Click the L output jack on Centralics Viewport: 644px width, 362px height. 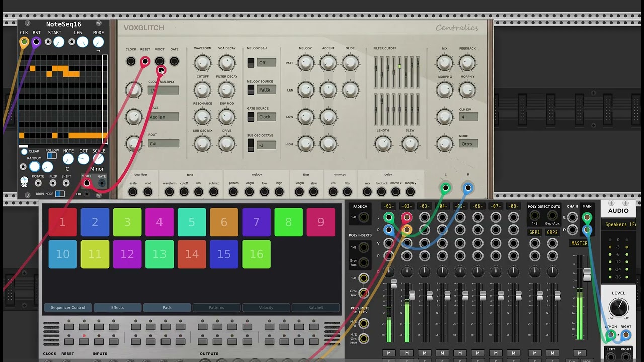[x=445, y=188]
